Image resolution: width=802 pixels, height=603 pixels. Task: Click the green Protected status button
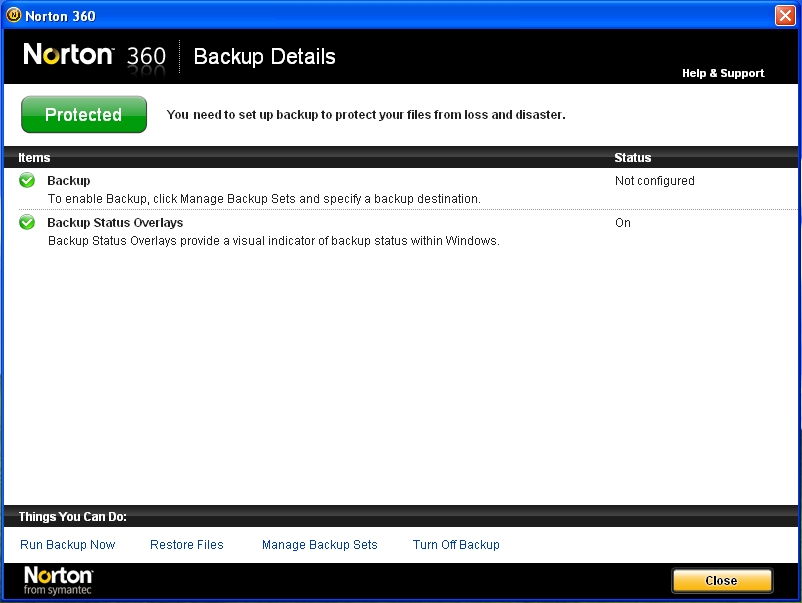(84, 115)
